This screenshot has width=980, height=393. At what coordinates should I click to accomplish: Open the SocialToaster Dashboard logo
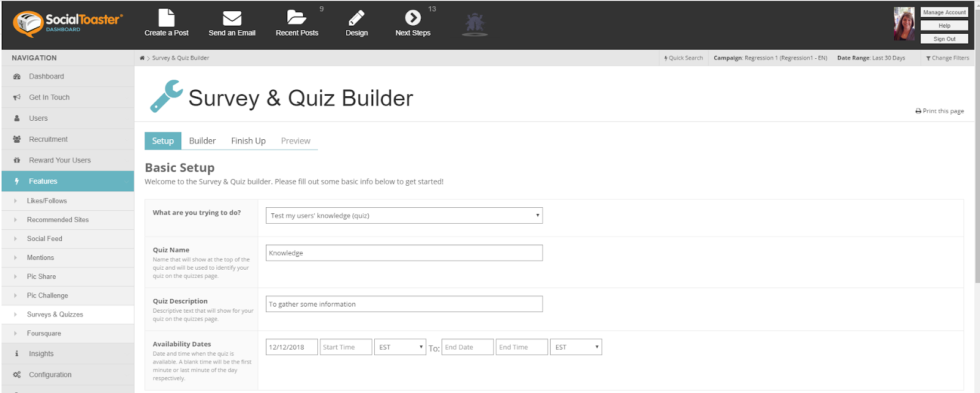click(67, 25)
